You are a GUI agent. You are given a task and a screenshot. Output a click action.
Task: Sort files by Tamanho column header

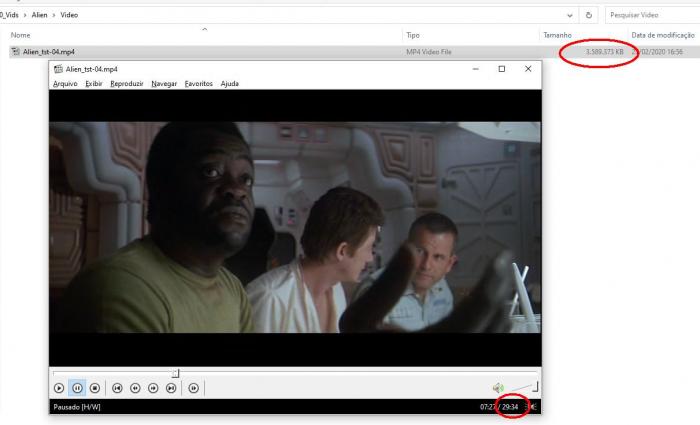tap(557, 35)
